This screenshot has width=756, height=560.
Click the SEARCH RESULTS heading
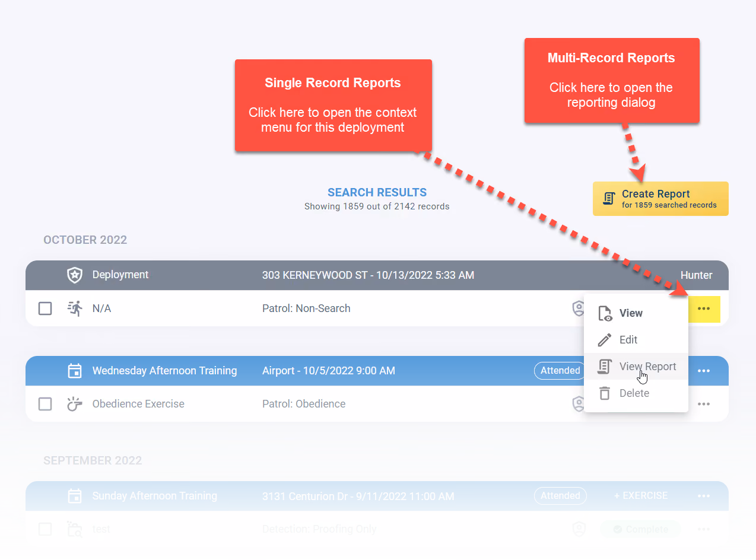[x=377, y=193]
